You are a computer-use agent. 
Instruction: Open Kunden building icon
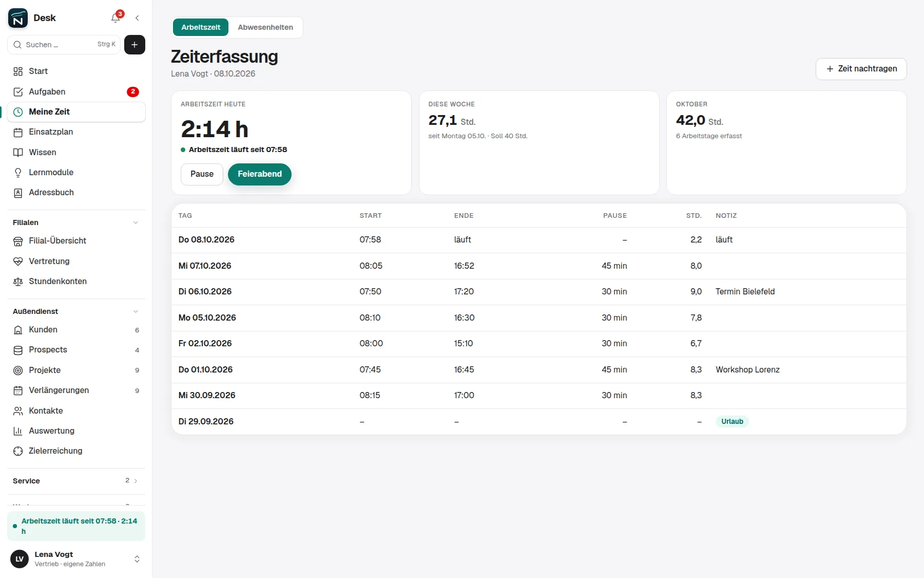point(18,330)
